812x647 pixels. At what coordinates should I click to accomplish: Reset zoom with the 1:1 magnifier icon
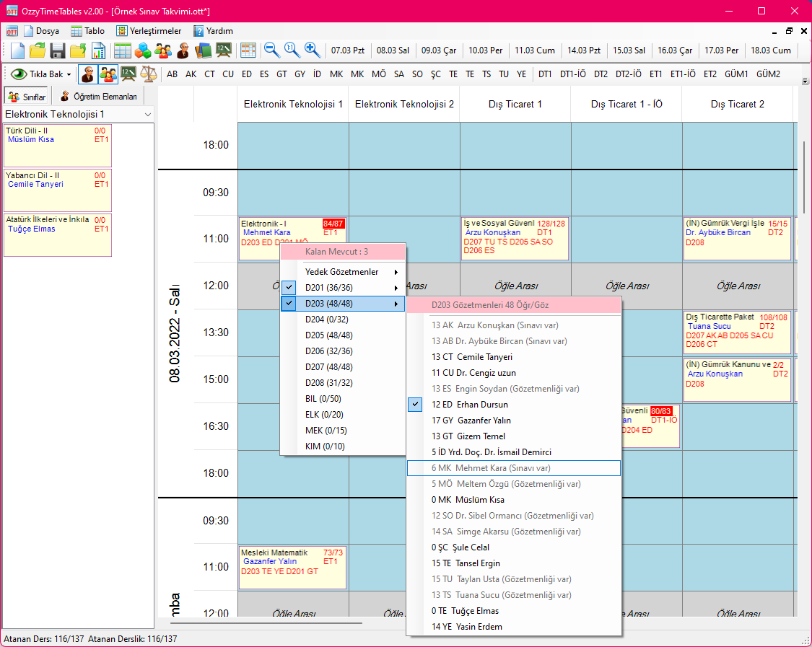292,50
